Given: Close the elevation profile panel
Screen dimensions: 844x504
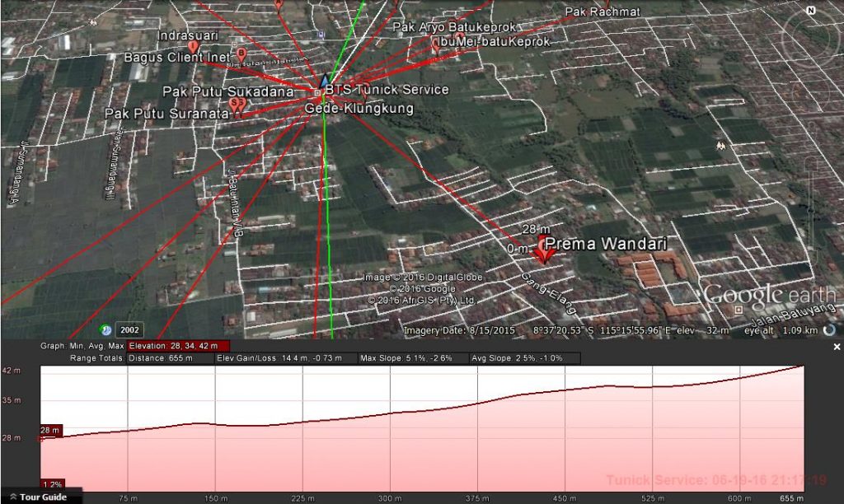Looking at the screenshot, I should click(837, 348).
